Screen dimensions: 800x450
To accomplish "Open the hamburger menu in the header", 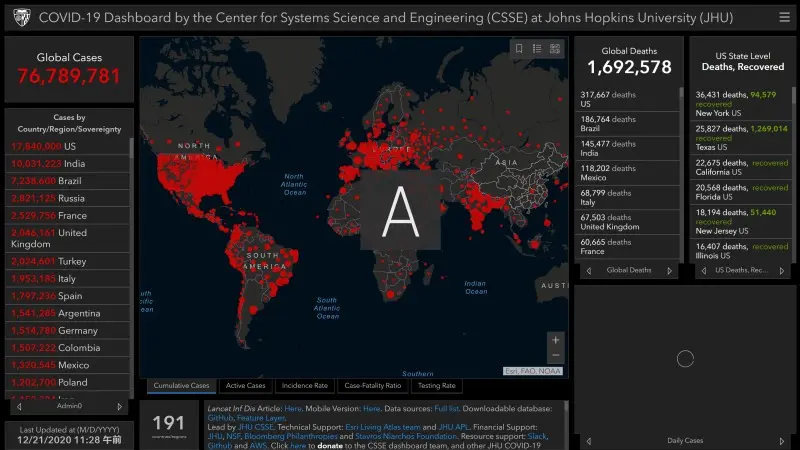I will coord(784,17).
